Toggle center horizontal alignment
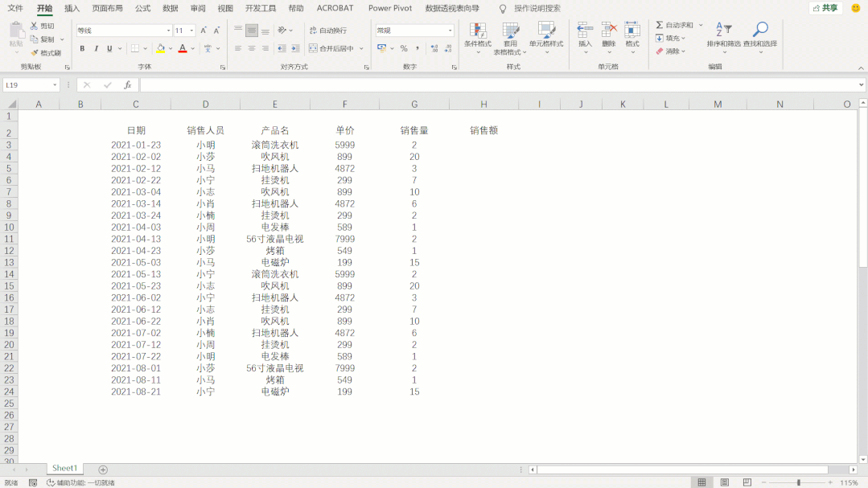868x488 pixels. 252,49
